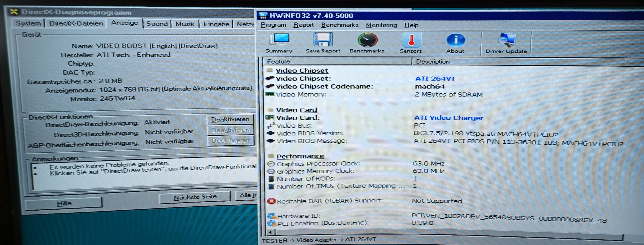
Task: Click the icon beside Number Of ROPs
Action: tap(271, 179)
